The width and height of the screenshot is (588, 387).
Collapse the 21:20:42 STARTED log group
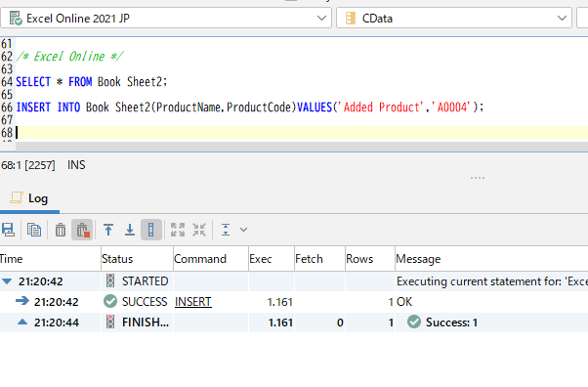point(7,281)
